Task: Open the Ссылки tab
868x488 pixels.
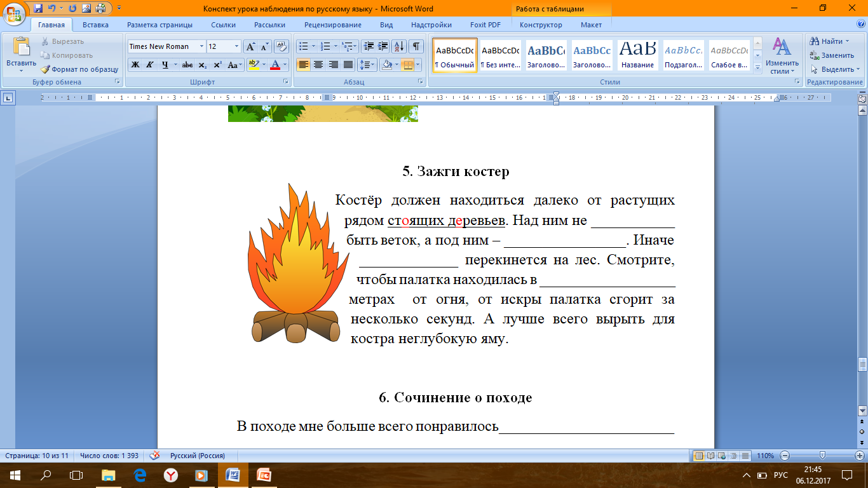Action: click(224, 25)
